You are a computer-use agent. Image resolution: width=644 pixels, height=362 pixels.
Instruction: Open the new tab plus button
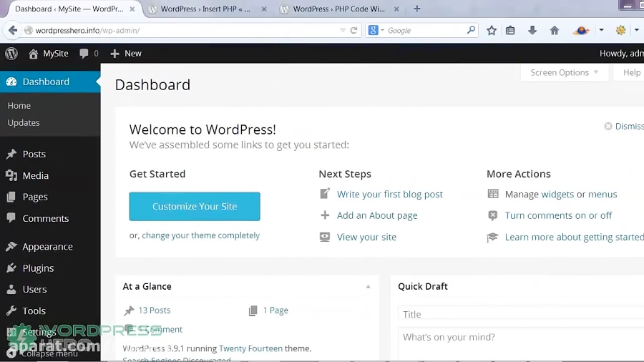click(x=417, y=9)
